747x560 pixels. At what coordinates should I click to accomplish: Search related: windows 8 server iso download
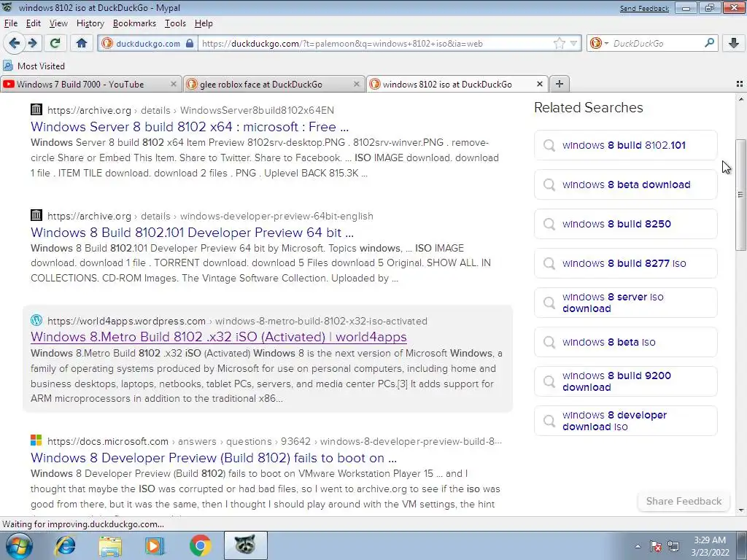point(625,303)
